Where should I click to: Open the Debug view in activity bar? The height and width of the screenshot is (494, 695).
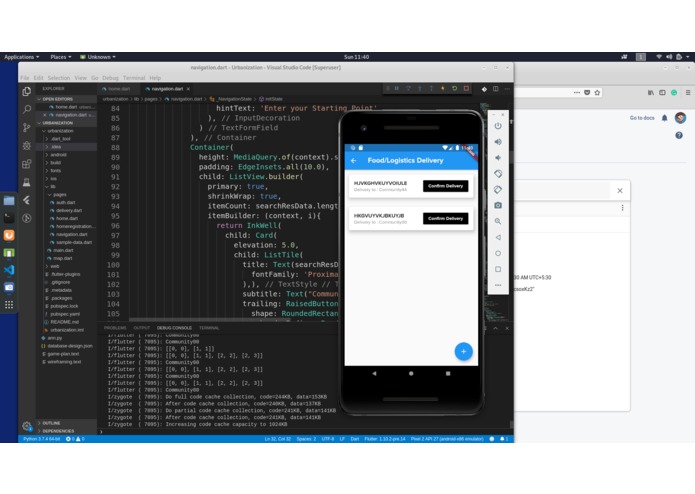(27, 146)
